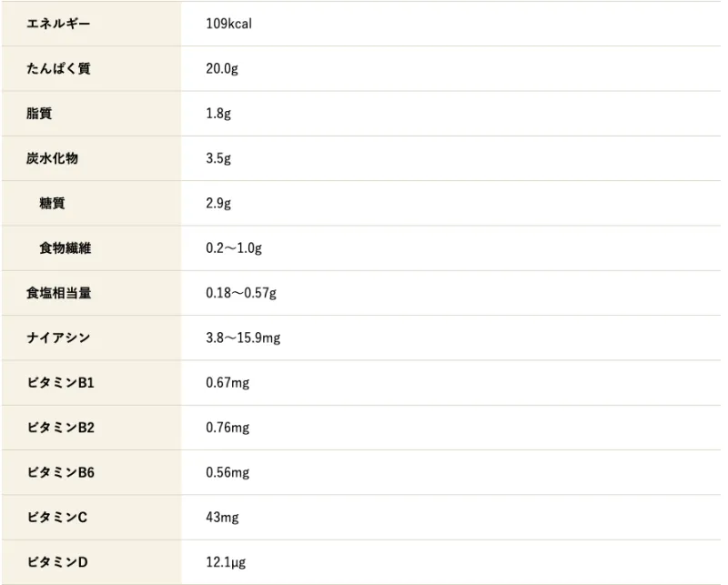728x585 pixels.
Task: Click the たんぱく質 row label
Action: [58, 68]
